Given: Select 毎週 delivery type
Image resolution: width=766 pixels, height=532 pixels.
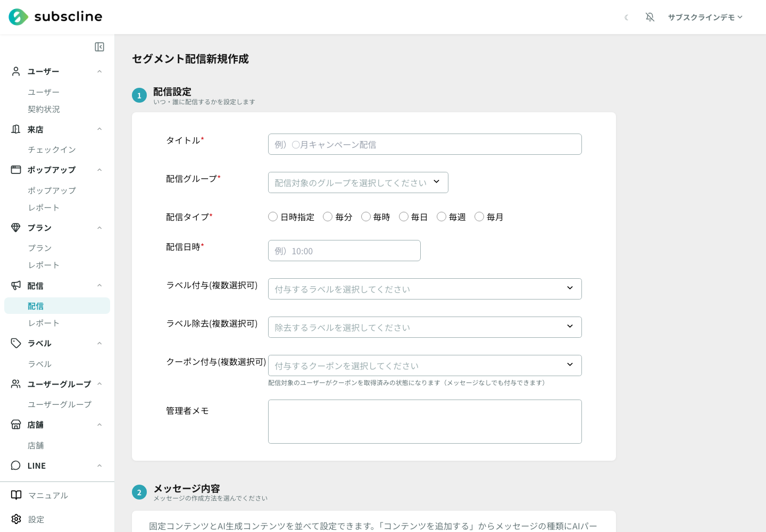Looking at the screenshot, I should pos(442,217).
